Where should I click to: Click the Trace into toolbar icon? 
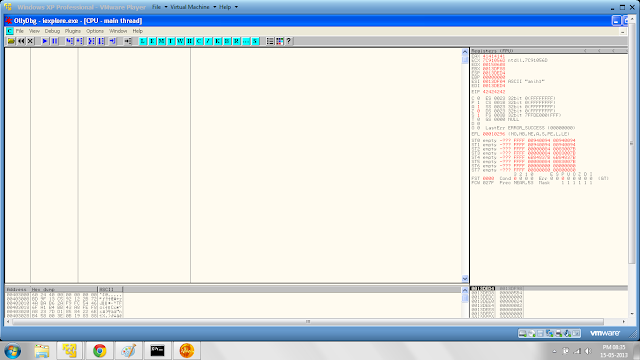point(91,41)
